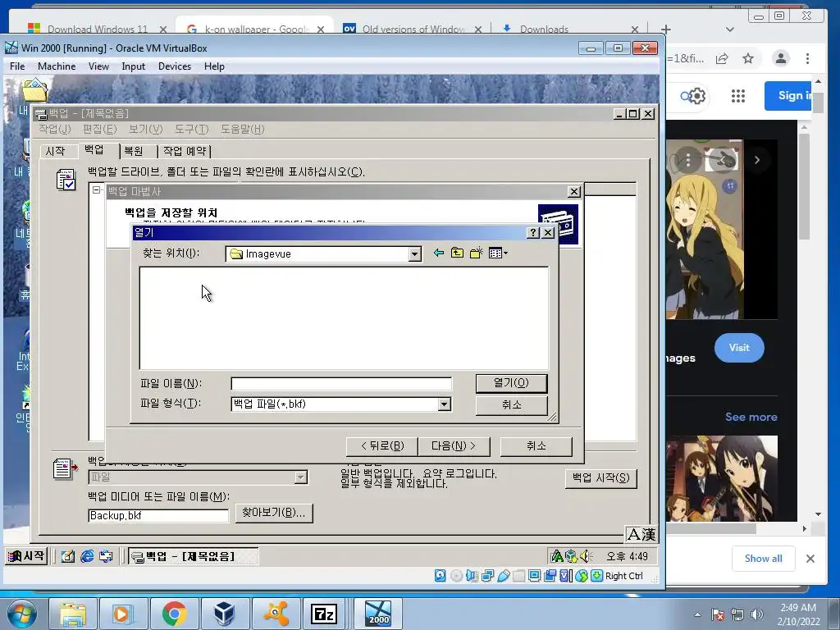Click the 백업 시작(S) start backup button

coord(601,478)
